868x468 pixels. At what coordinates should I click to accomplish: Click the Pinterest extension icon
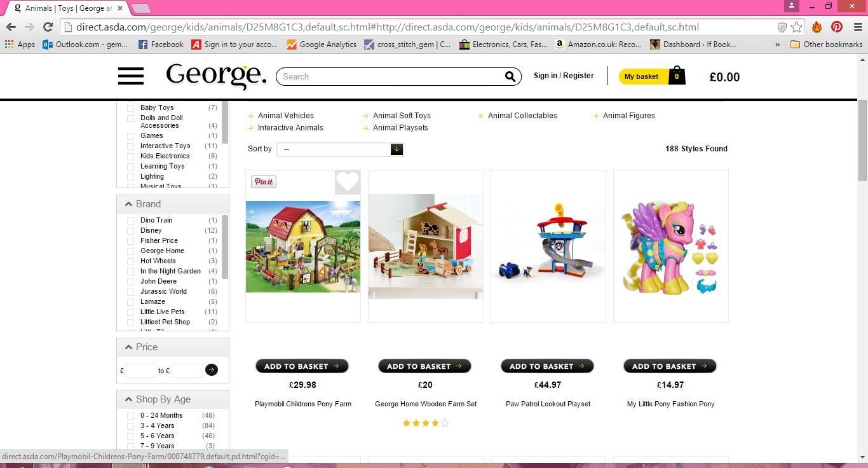(837, 27)
